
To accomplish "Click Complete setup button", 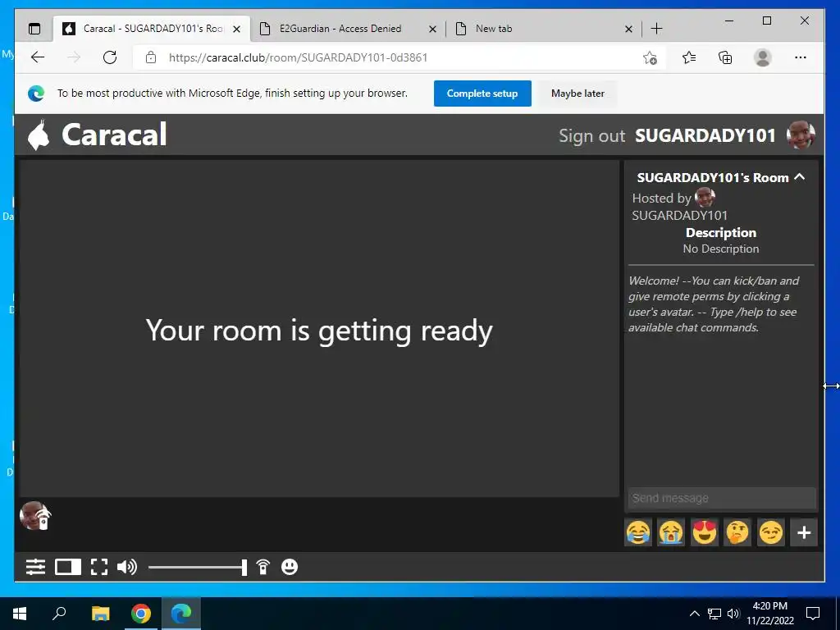I will click(482, 94).
